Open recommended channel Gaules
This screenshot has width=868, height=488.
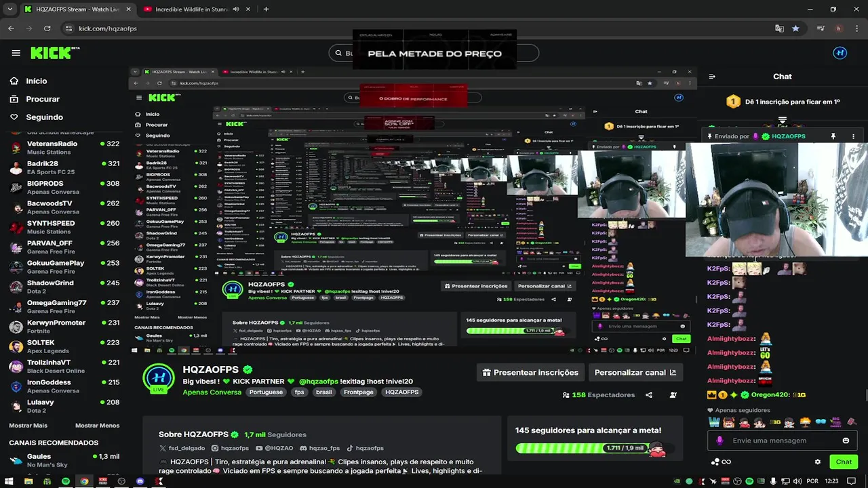pos(64,460)
